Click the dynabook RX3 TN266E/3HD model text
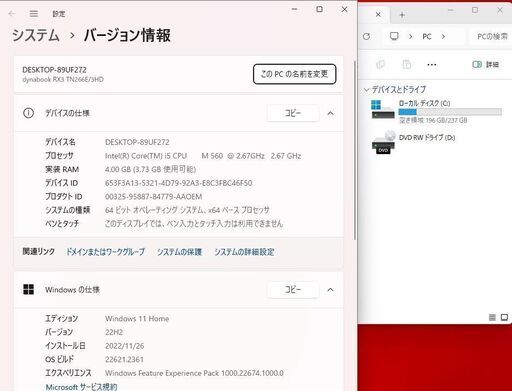 coord(63,79)
